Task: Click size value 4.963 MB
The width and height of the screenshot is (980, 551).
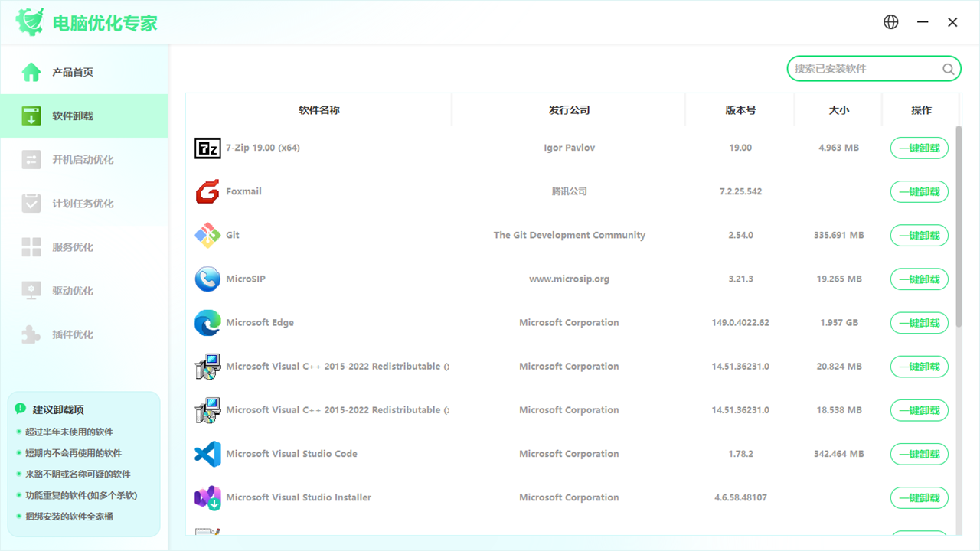Action: 838,148
